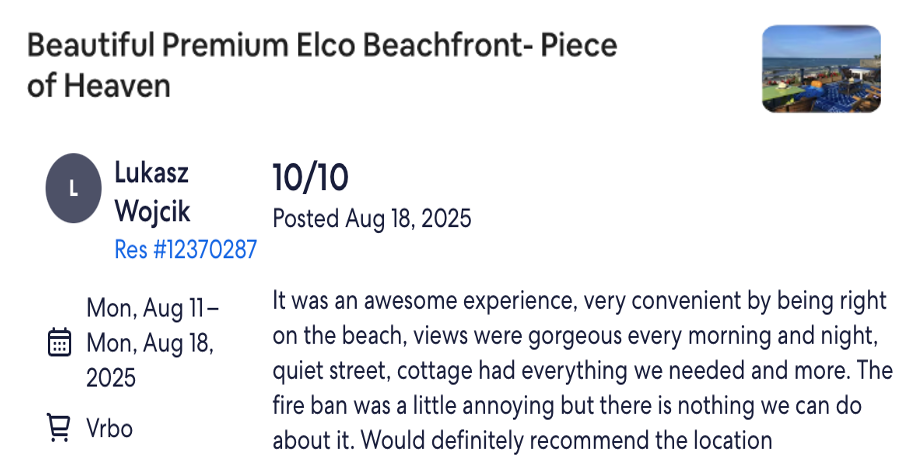This screenshot has width=910, height=470.
Task: Click the Vrbo booking source label
Action: tap(110, 428)
